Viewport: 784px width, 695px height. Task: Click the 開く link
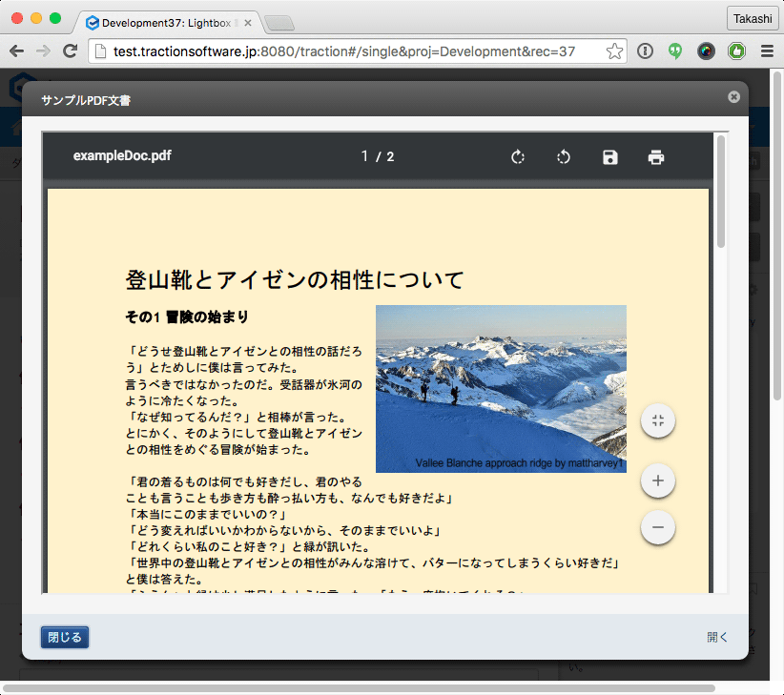pyautogui.click(x=716, y=637)
